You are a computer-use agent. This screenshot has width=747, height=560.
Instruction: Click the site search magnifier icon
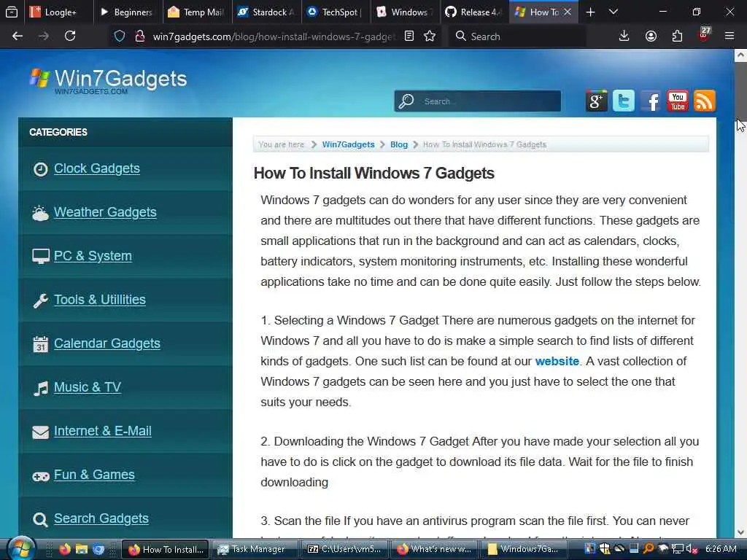406,101
